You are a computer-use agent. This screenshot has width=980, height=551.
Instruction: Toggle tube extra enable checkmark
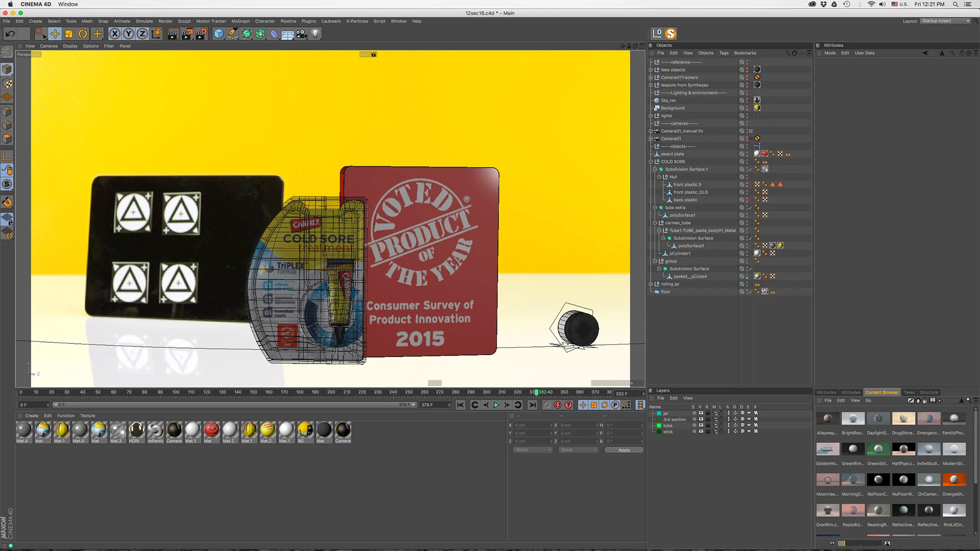click(x=750, y=208)
